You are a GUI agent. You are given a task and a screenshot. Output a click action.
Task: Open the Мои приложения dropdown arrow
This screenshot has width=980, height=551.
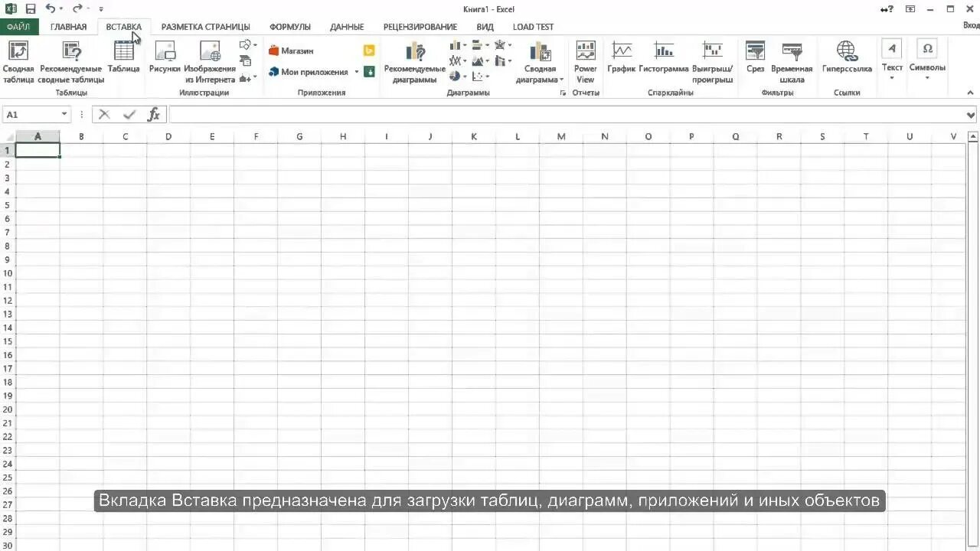(x=356, y=72)
